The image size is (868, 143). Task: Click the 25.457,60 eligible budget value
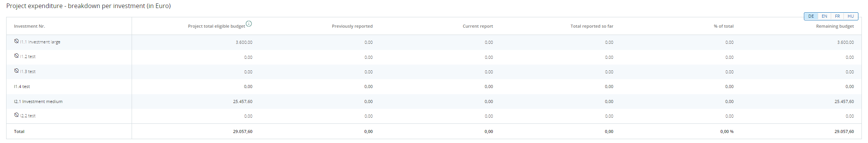tap(243, 101)
